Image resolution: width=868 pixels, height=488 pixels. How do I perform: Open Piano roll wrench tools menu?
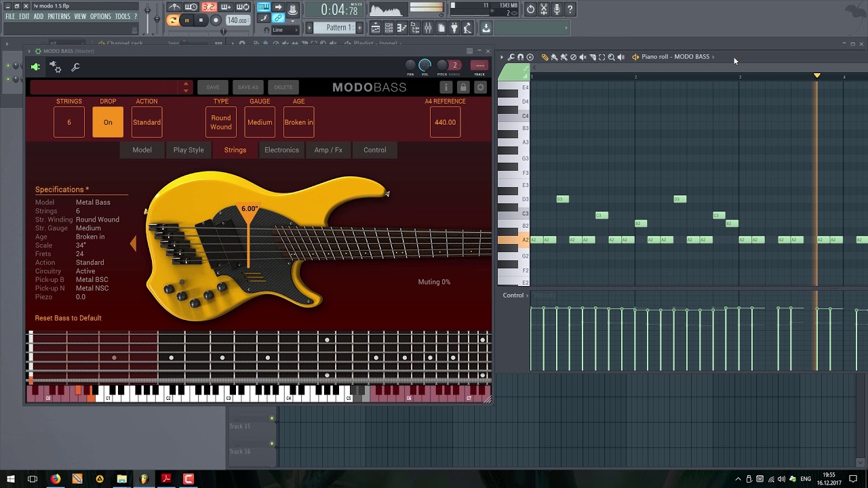click(511, 57)
